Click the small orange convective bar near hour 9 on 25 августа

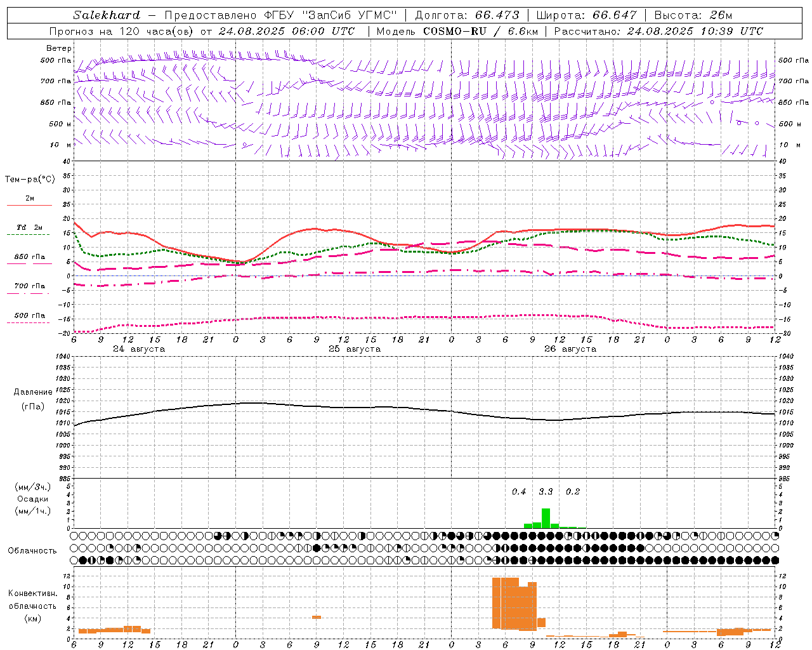(316, 617)
